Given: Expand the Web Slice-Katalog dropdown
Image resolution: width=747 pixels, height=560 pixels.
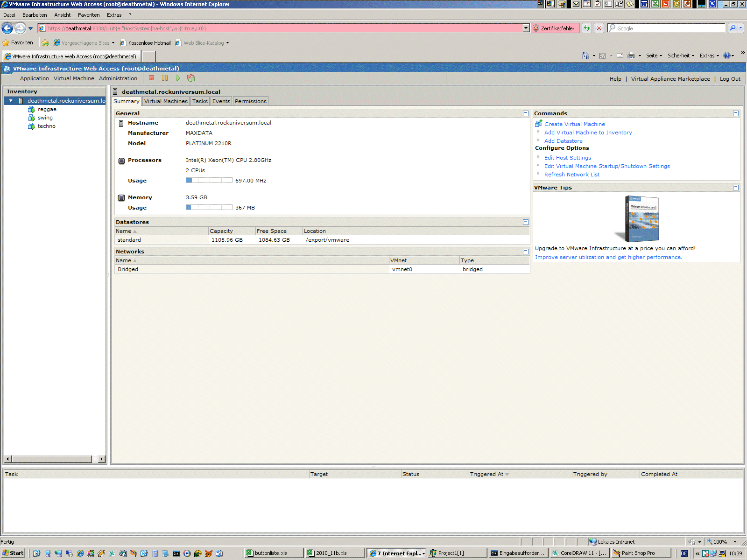Looking at the screenshot, I should [227, 43].
